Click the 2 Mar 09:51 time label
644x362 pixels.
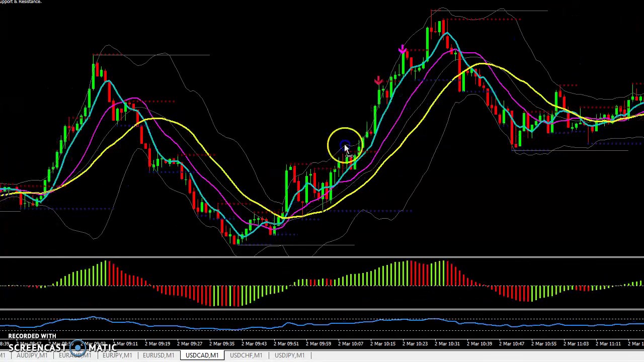click(x=286, y=344)
